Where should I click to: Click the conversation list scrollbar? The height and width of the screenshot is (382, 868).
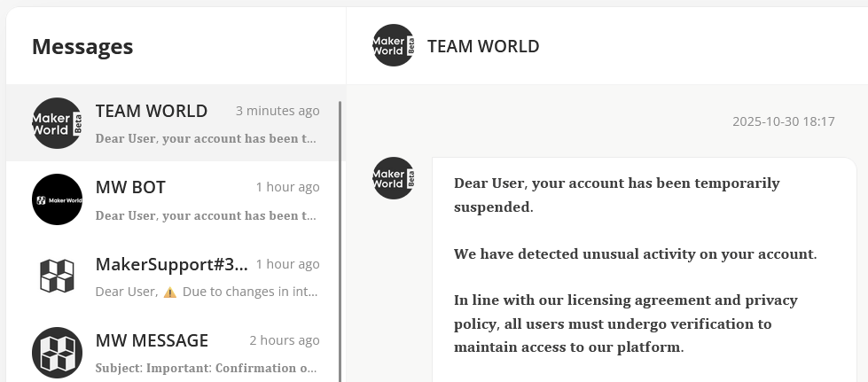click(340, 239)
